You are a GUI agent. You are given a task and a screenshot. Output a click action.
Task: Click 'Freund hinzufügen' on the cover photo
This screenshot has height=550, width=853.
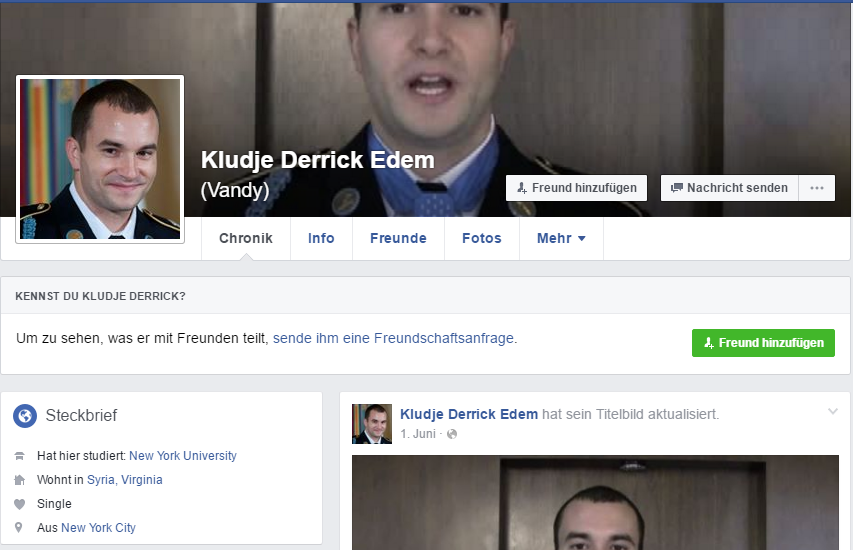coord(576,188)
